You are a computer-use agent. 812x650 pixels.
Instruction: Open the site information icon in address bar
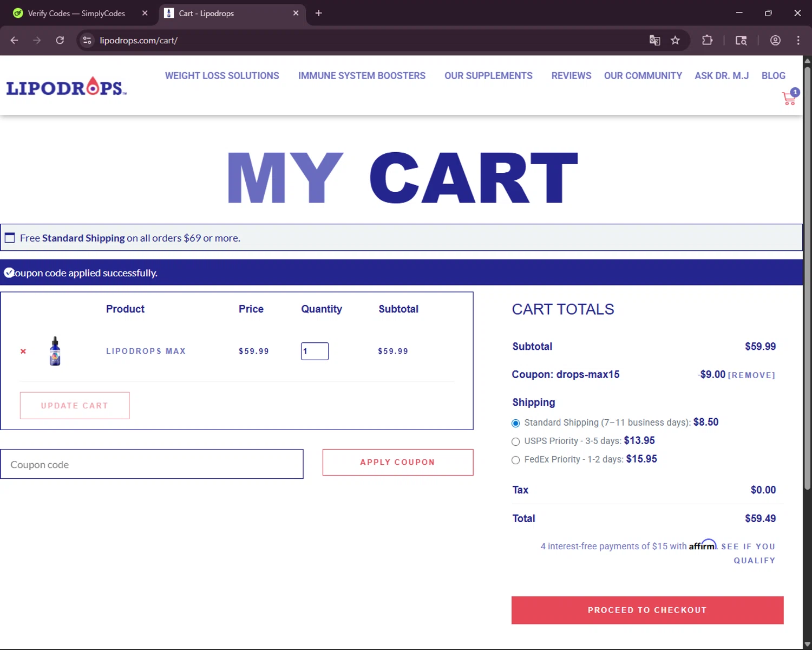click(x=87, y=40)
